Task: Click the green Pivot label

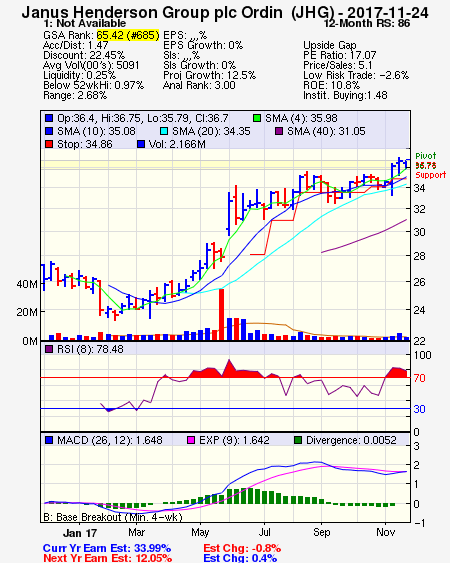Action: 426,156
